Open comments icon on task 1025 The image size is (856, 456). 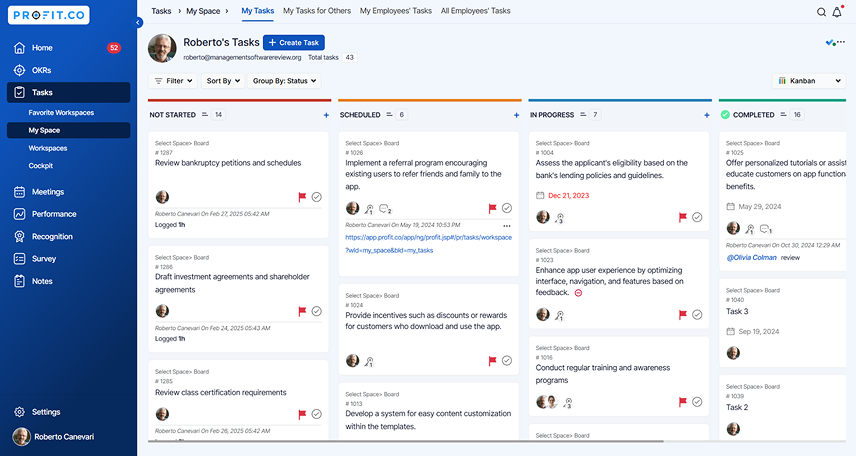pyautogui.click(x=766, y=229)
